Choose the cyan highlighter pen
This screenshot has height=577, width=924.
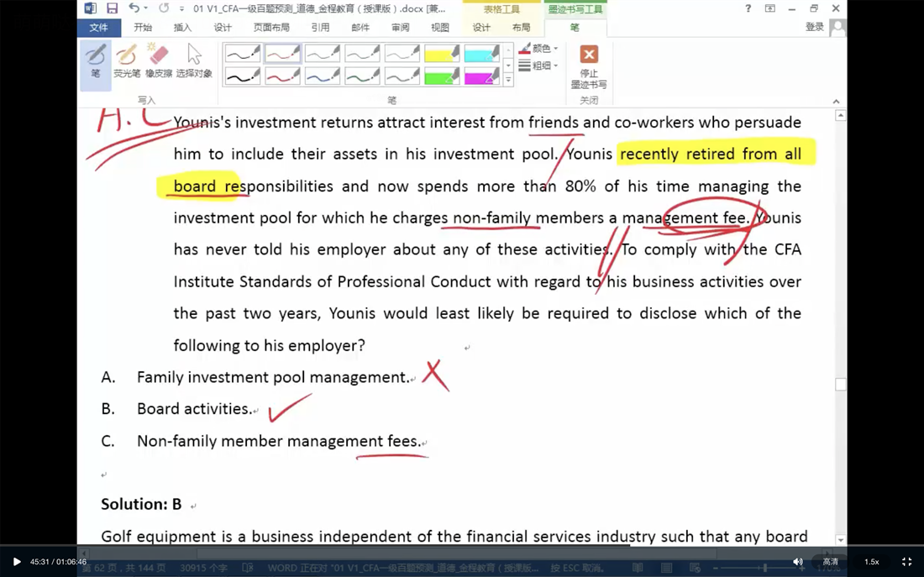481,54
